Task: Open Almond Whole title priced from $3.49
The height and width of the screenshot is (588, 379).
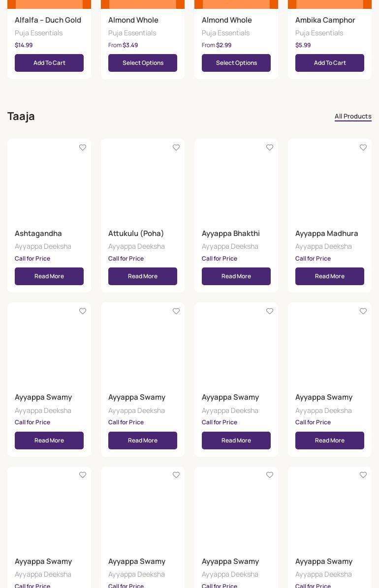Action: point(133,20)
